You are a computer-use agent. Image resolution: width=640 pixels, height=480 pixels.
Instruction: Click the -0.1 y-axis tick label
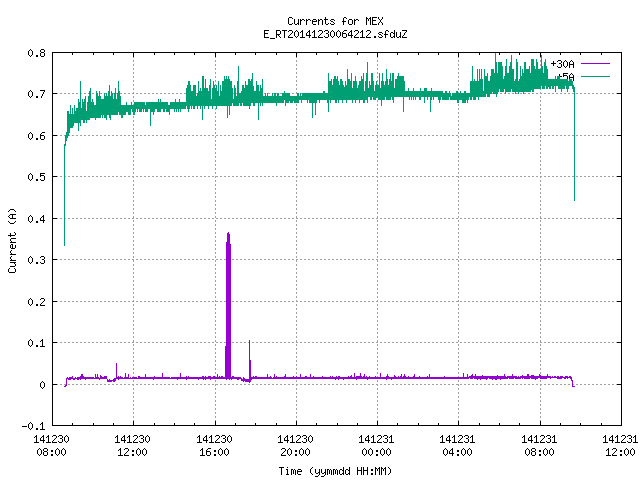33,426
